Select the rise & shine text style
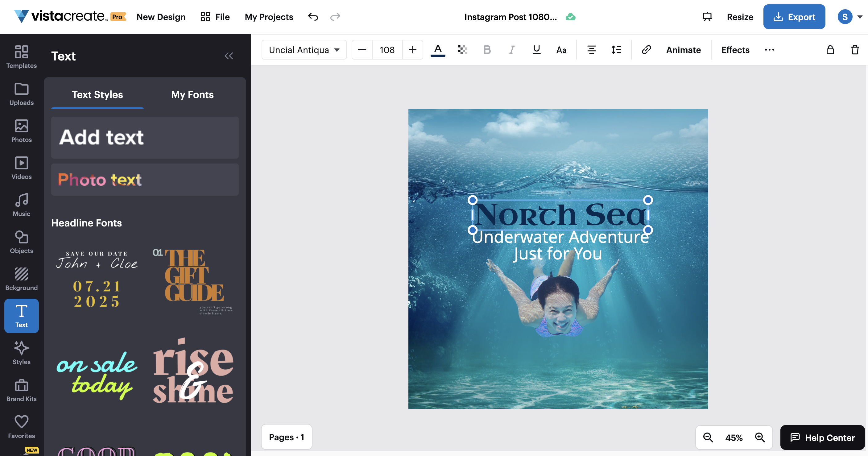This screenshot has width=868, height=456. click(x=193, y=371)
